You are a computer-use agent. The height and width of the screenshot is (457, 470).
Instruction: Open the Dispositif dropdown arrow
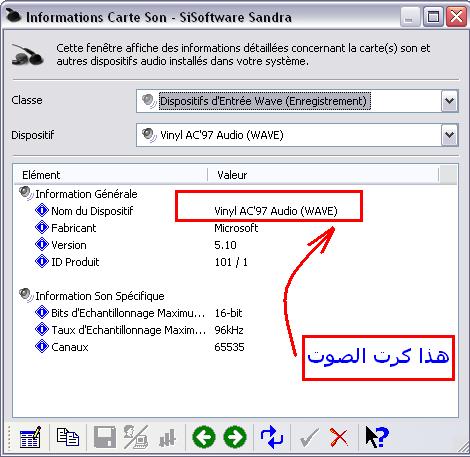pyautogui.click(x=449, y=135)
